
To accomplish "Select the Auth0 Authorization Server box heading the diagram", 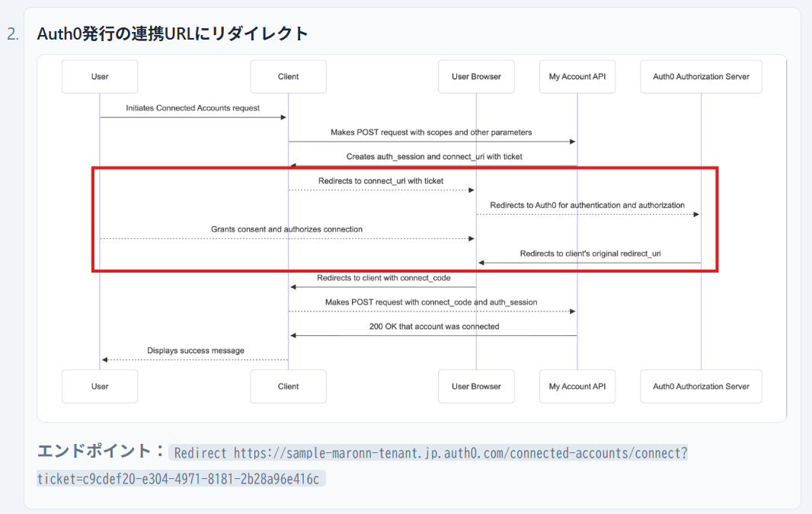I will click(x=701, y=77).
